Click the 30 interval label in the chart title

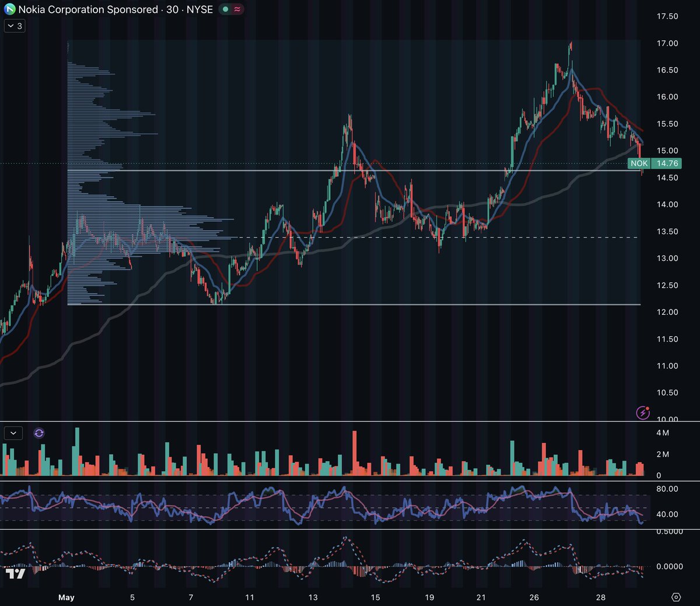[173, 10]
